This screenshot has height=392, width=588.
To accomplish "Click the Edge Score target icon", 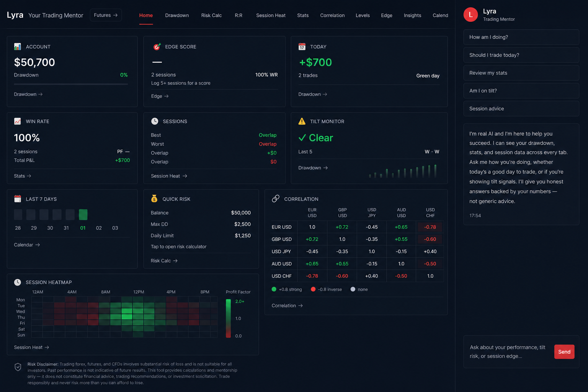I will click(x=157, y=47).
